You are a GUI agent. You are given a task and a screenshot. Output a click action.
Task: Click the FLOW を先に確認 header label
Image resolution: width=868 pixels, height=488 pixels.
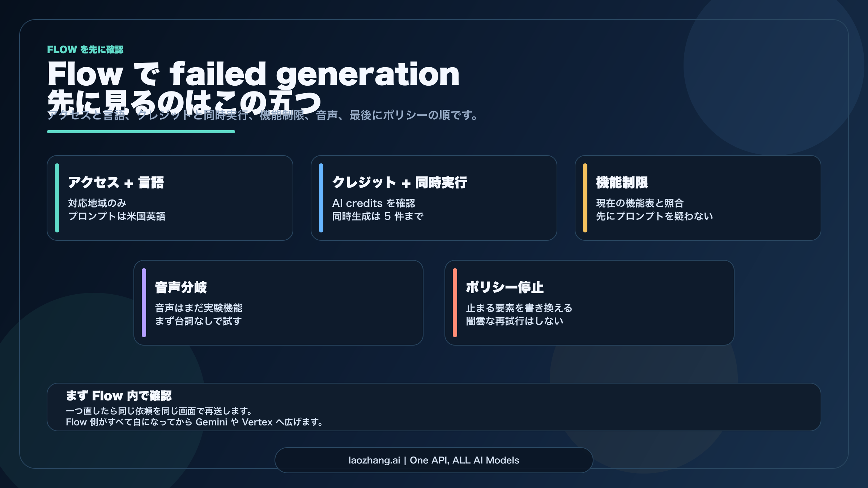pyautogui.click(x=85, y=50)
